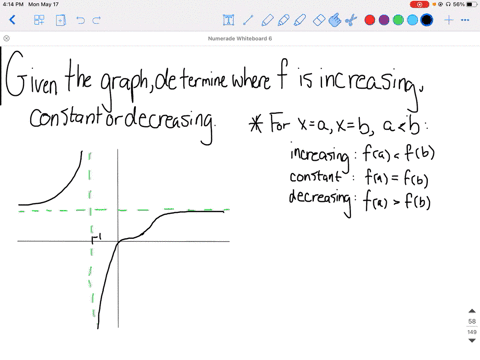Add a custom color with plus
The width and height of the screenshot is (480, 360).
pos(449,20)
